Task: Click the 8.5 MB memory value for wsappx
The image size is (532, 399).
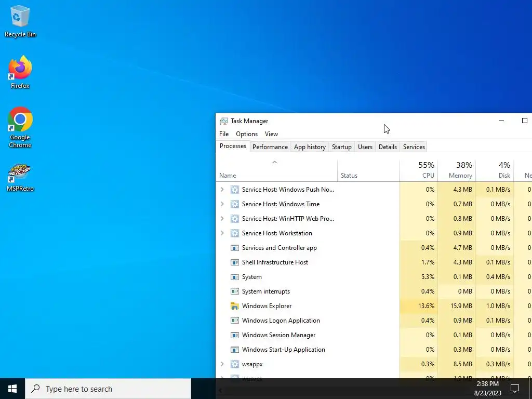Action: click(463, 364)
